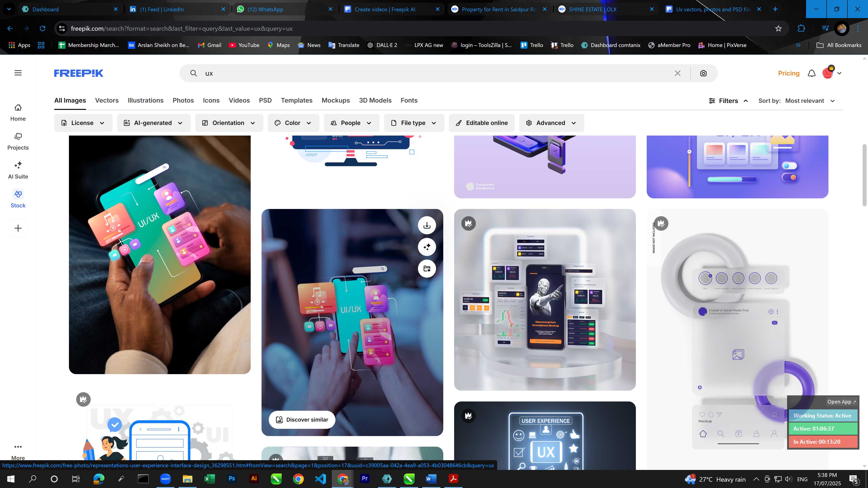Select the All Images tab
This screenshot has height=488, width=868.
click(x=70, y=100)
